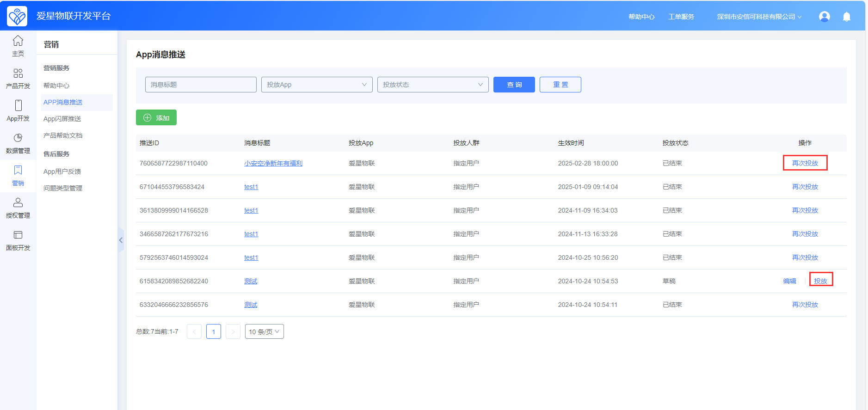Open 测试 link for ID 6332046666232856576
This screenshot has height=410, width=868.
[251, 305]
